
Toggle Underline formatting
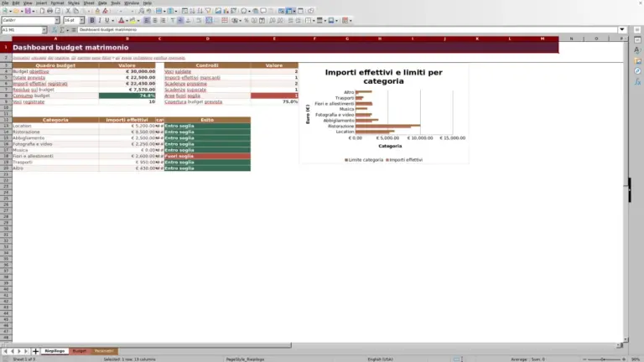pyautogui.click(x=107, y=20)
